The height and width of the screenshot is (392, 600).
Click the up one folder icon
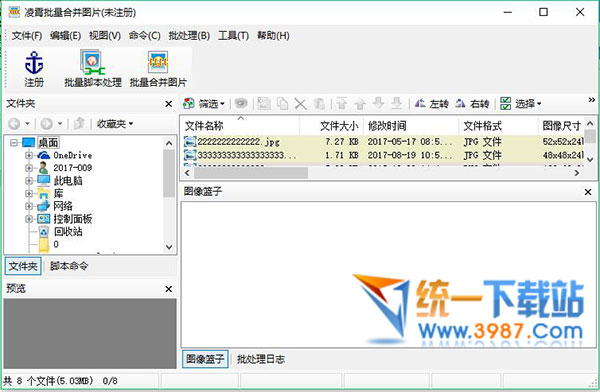point(79,124)
